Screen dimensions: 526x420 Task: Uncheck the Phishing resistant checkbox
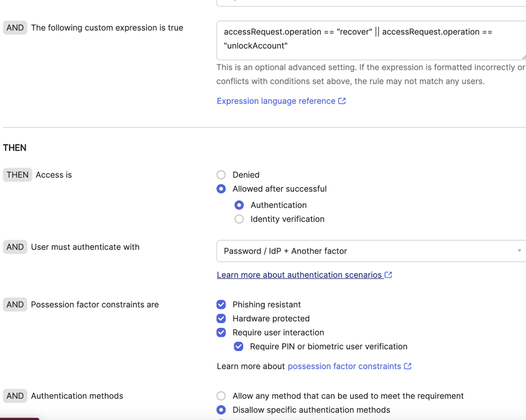(221, 305)
